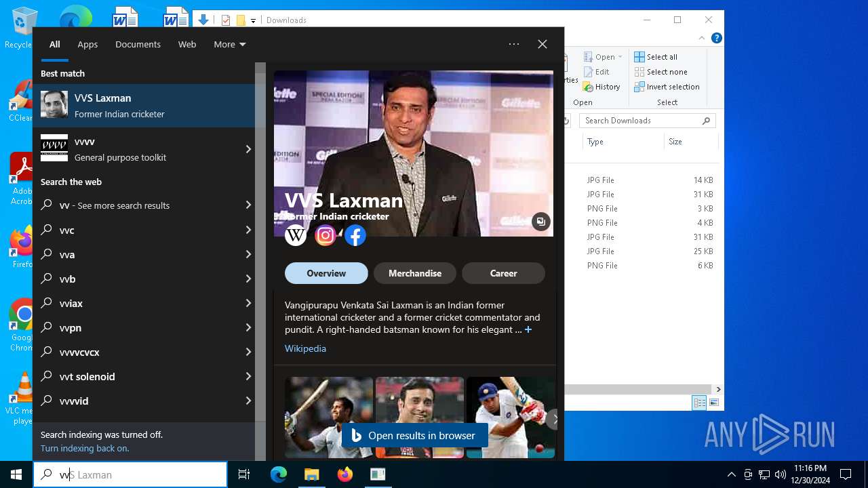Expand the vvpn web suggestion arrow
This screenshot has width=868, height=488.
coord(248,328)
